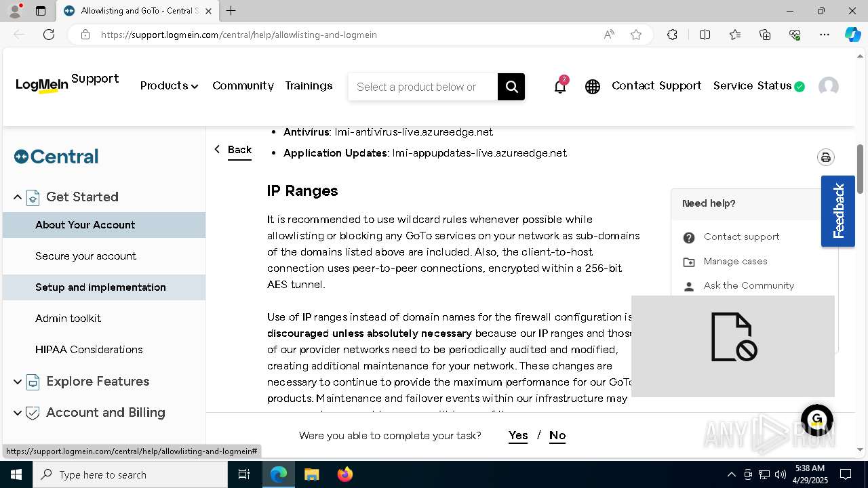Open the Collections icon
Viewport: 868px width, 488px height.
click(x=765, y=35)
